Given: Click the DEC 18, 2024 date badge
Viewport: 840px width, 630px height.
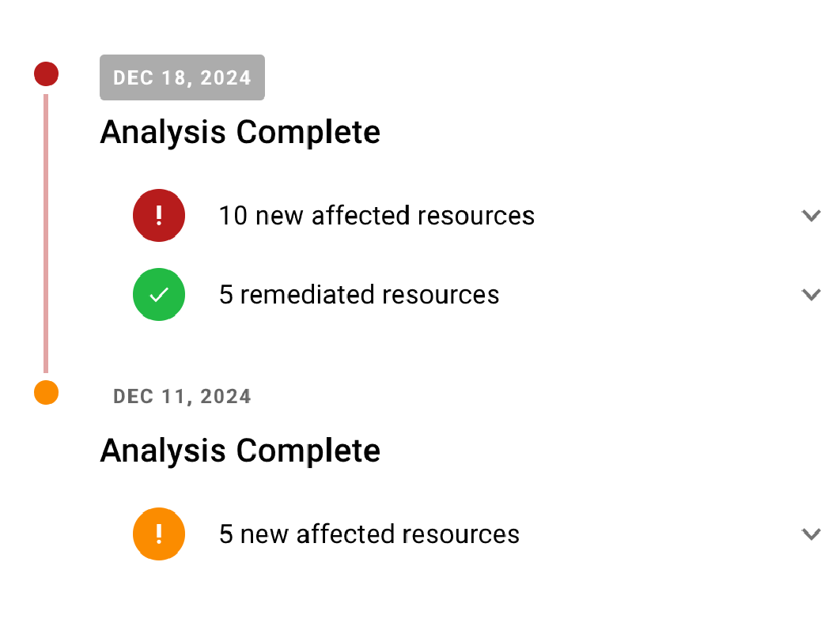Looking at the screenshot, I should coord(182,77).
